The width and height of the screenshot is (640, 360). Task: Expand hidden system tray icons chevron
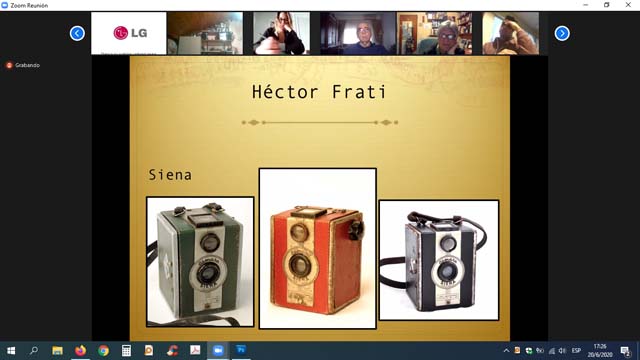click(x=506, y=351)
